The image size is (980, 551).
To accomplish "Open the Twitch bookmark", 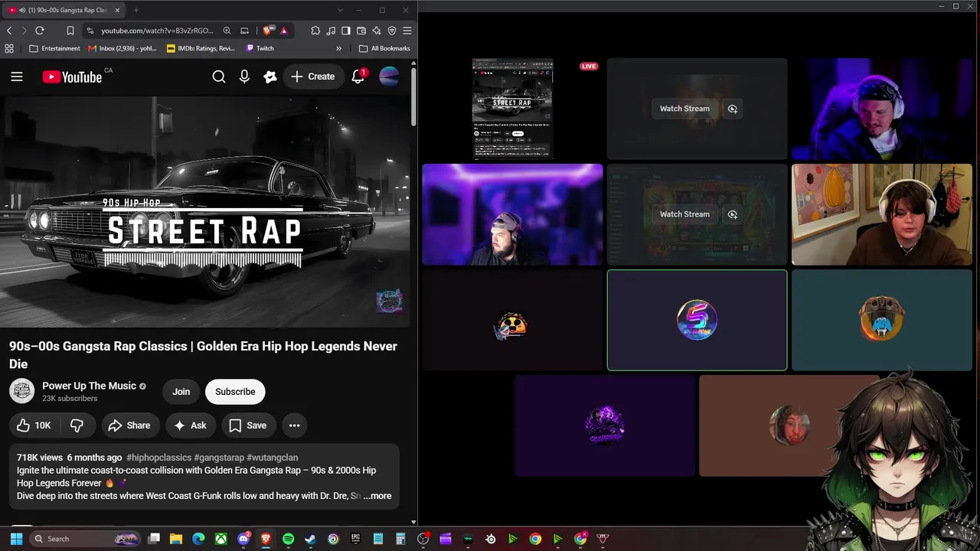I will click(x=260, y=48).
